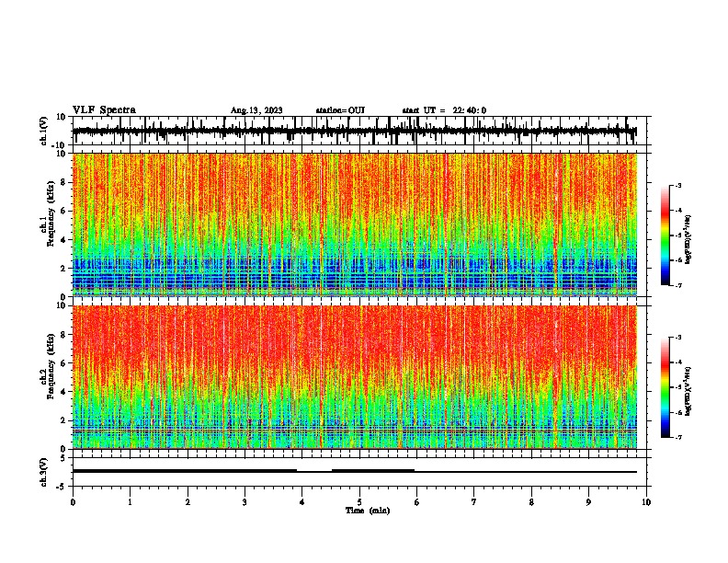Image resolution: width=728 pixels, height=563 pixels.
Task: Click the "4" kHz tick of ch.2 spectrogram
Action: point(63,392)
